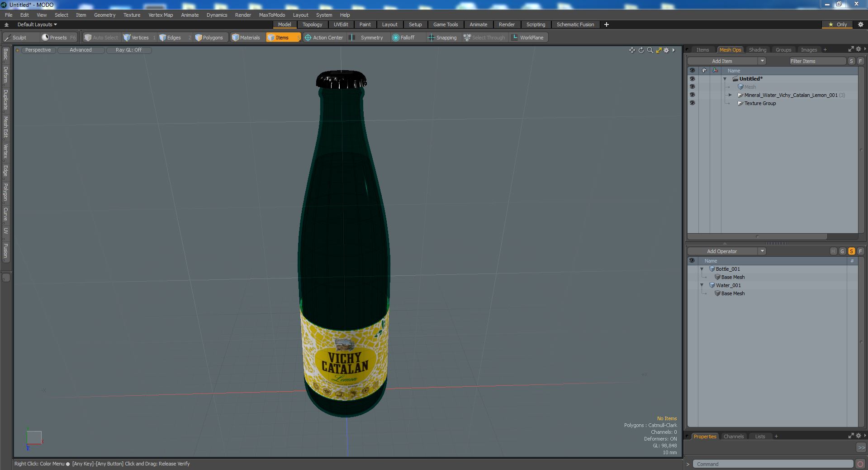Click the axis gizmo in the viewport corner
This screenshot has height=470, width=868.
[x=34, y=438]
